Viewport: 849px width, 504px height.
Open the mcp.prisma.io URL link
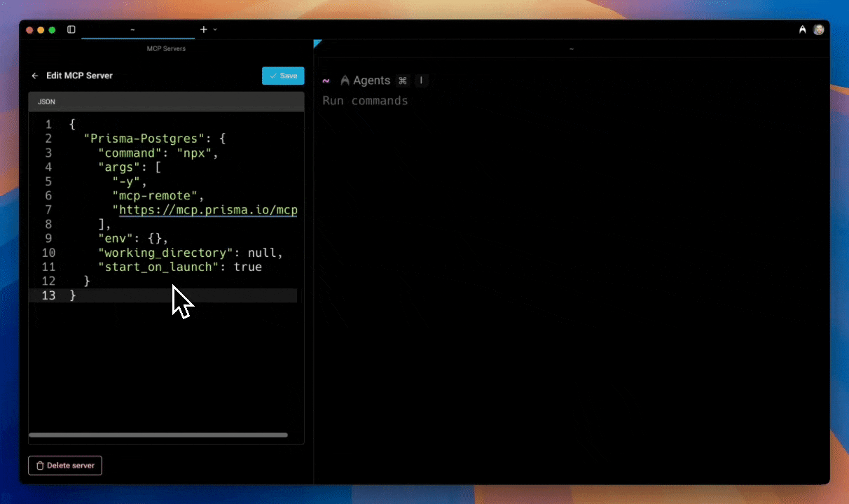pos(207,210)
